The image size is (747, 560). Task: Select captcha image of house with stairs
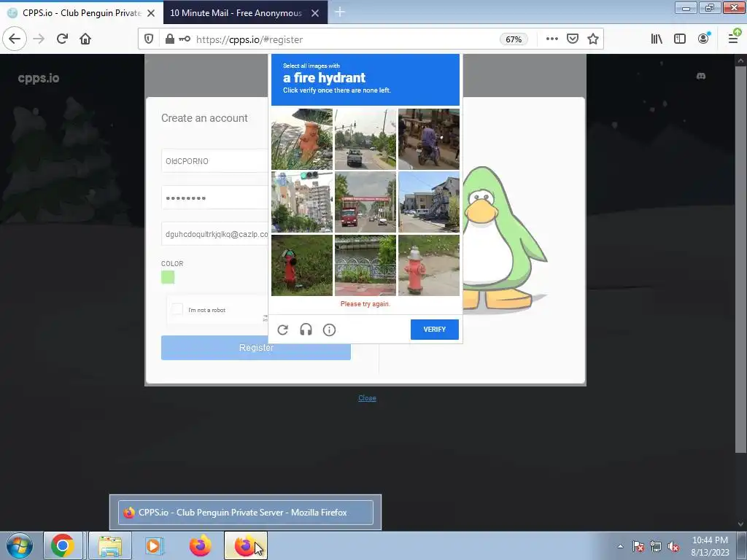429,203
